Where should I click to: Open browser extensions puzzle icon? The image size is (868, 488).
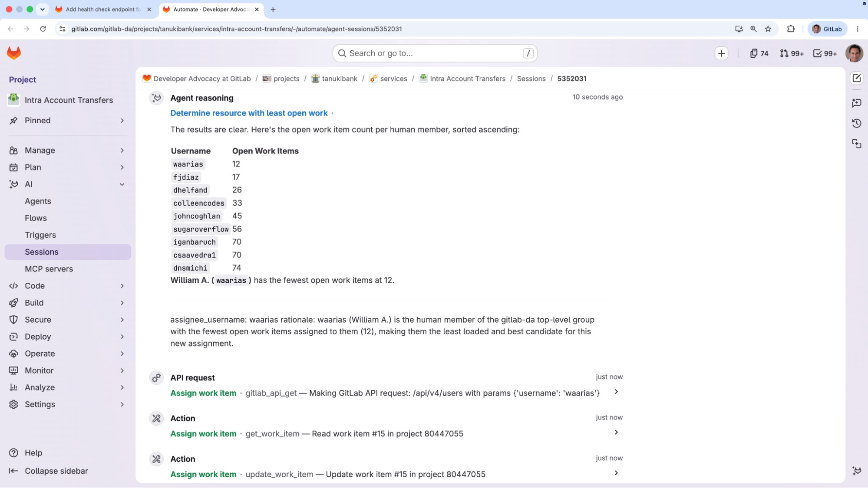pos(791,29)
